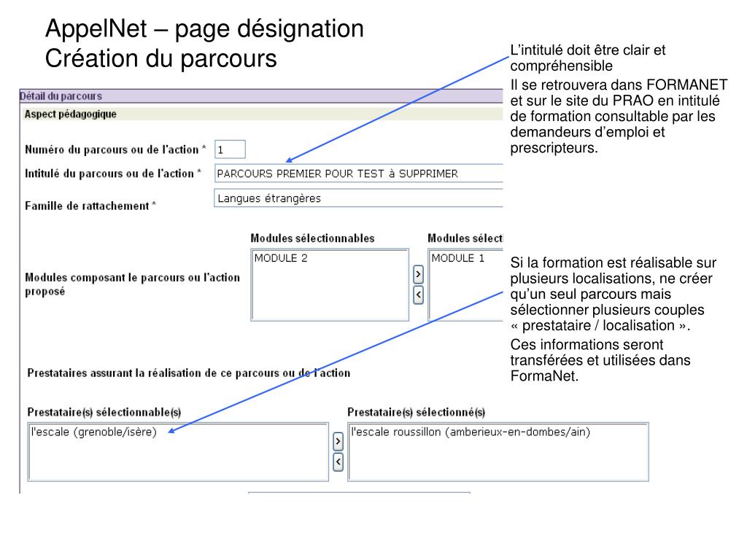This screenshot has height=560, width=747.
Task: Click Prestataires assurant la réalisation heading
Action: point(189,373)
